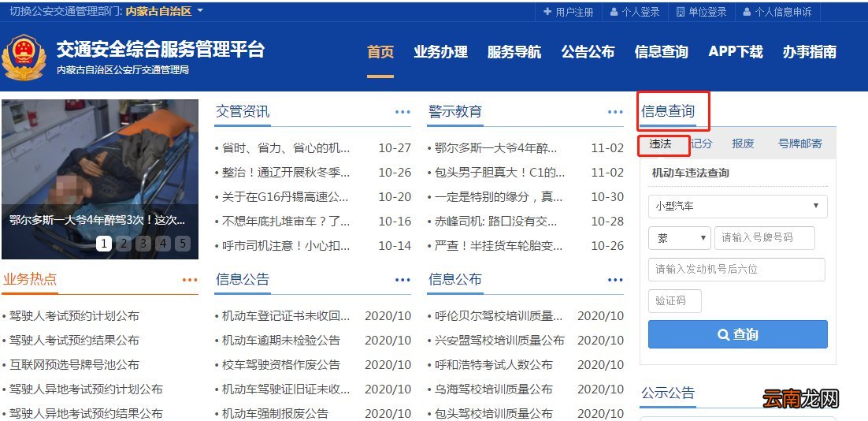868x421 pixels.
Task: Click the building icon beside 单位登录
Action: 681,12
